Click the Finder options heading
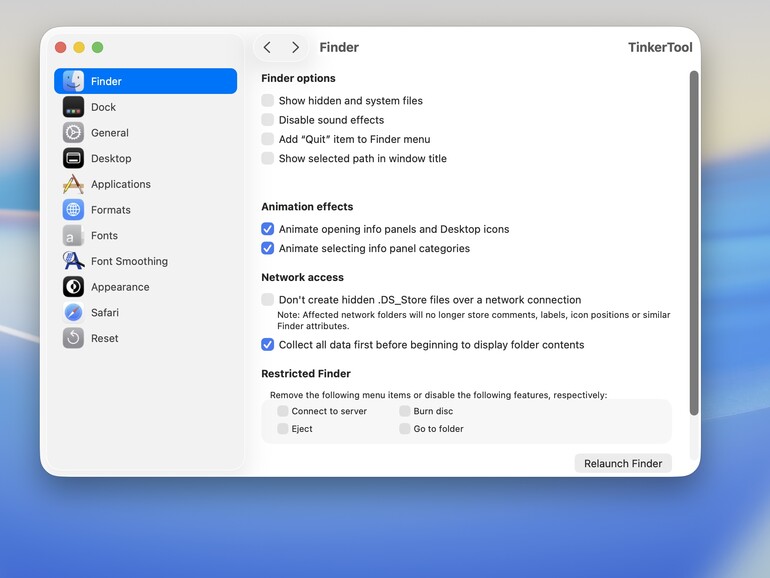The height and width of the screenshot is (578, 770). pos(298,78)
